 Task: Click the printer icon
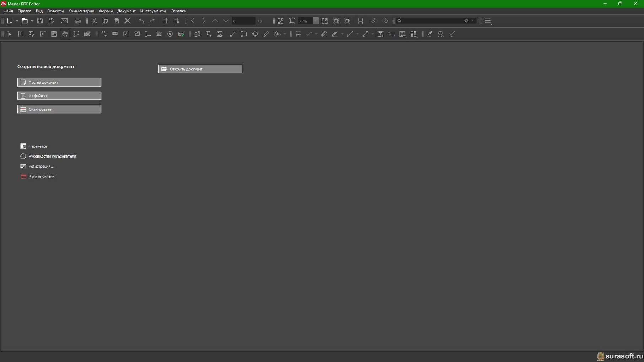coord(78,21)
